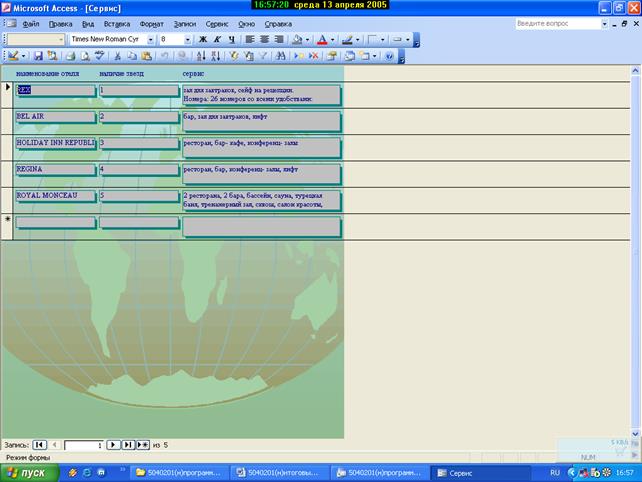The height and width of the screenshot is (482, 642).
Task: Apply Filter by Selection icon
Action: pyautogui.click(x=234, y=56)
